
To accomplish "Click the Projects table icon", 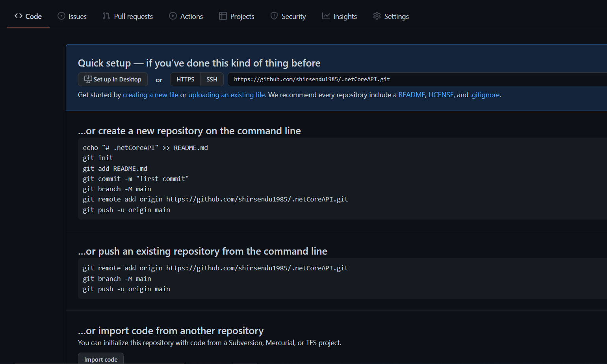I will pyautogui.click(x=223, y=16).
